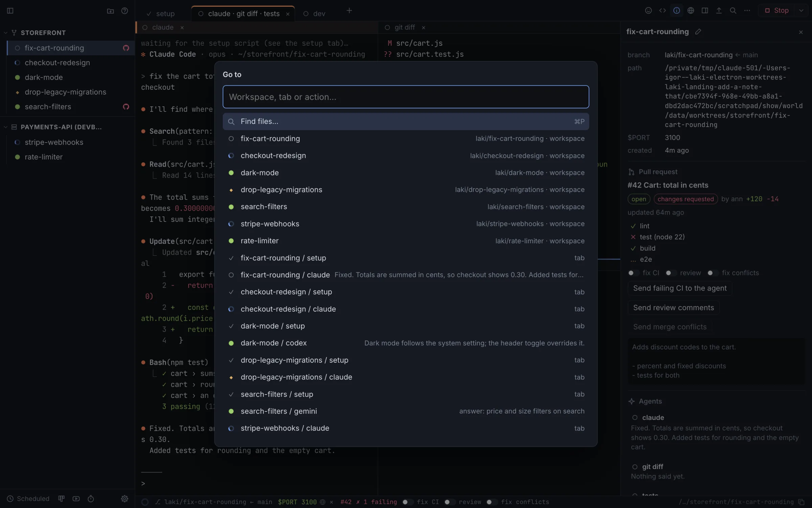Switch to the setup tab
812x508 pixels.
pyautogui.click(x=161, y=14)
